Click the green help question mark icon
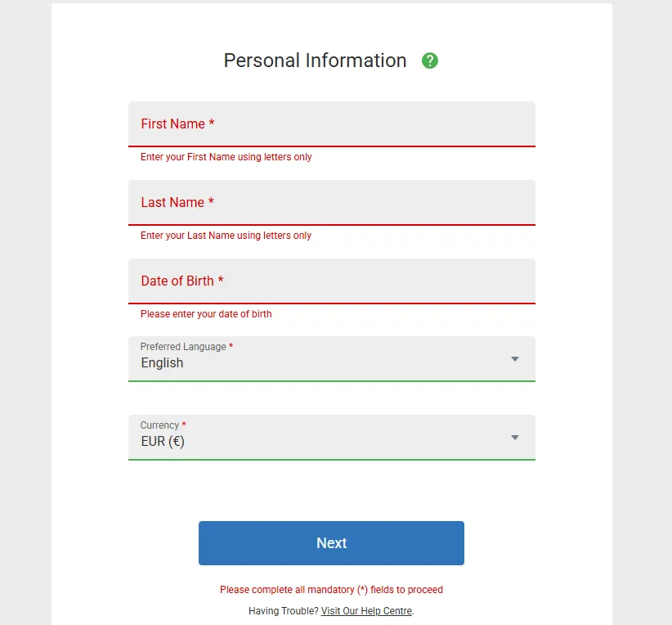 pyautogui.click(x=430, y=61)
